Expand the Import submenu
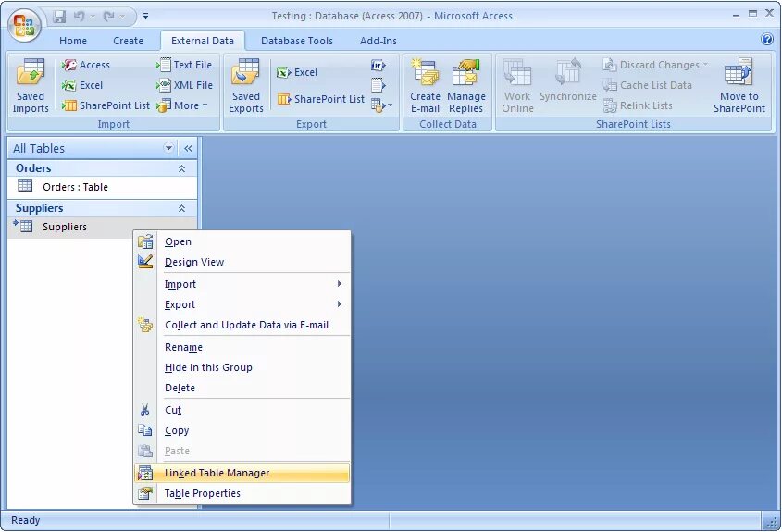 [242, 284]
